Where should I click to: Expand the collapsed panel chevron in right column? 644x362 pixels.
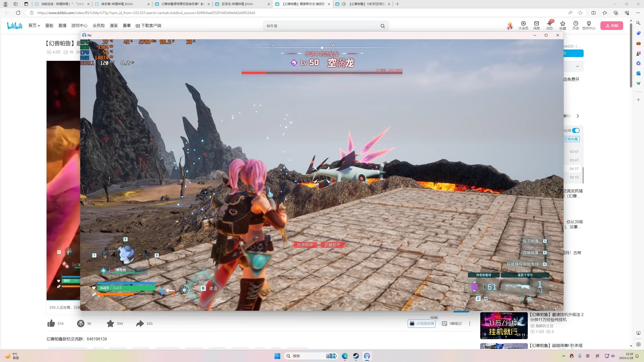(x=578, y=66)
